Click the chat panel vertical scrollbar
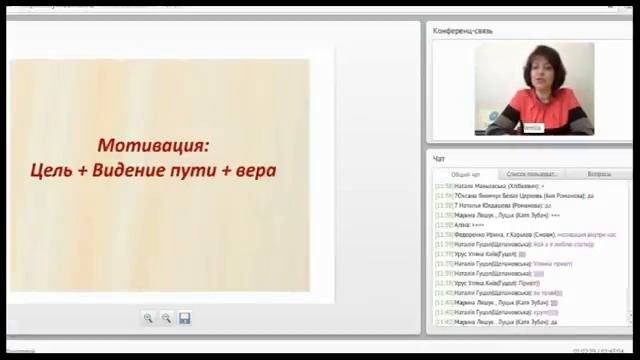 point(630,253)
